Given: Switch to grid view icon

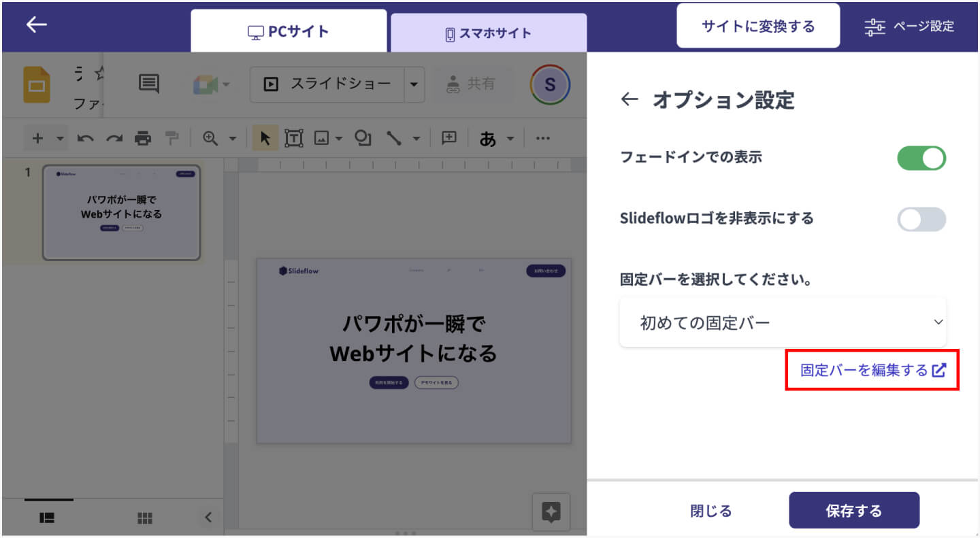Looking at the screenshot, I should point(145,518).
